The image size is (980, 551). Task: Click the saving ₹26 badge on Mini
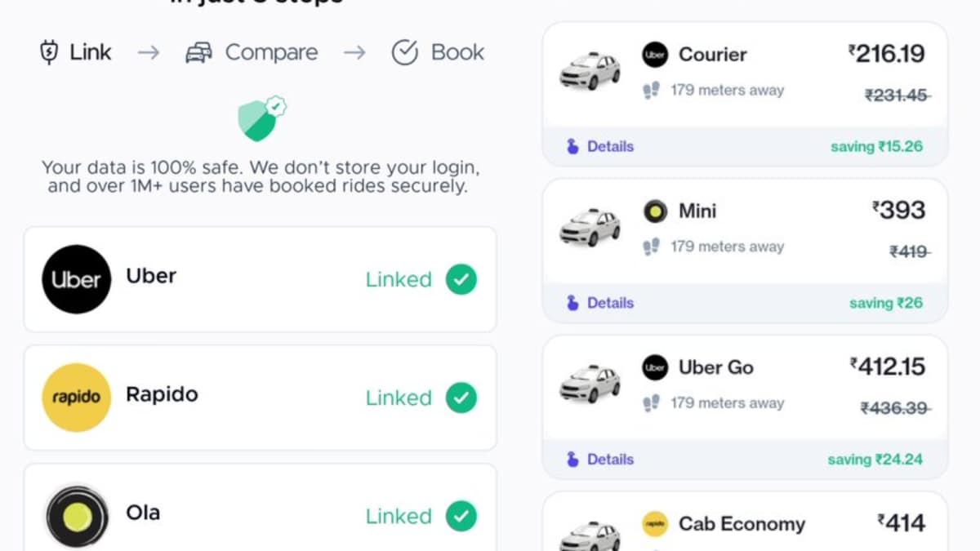point(886,302)
